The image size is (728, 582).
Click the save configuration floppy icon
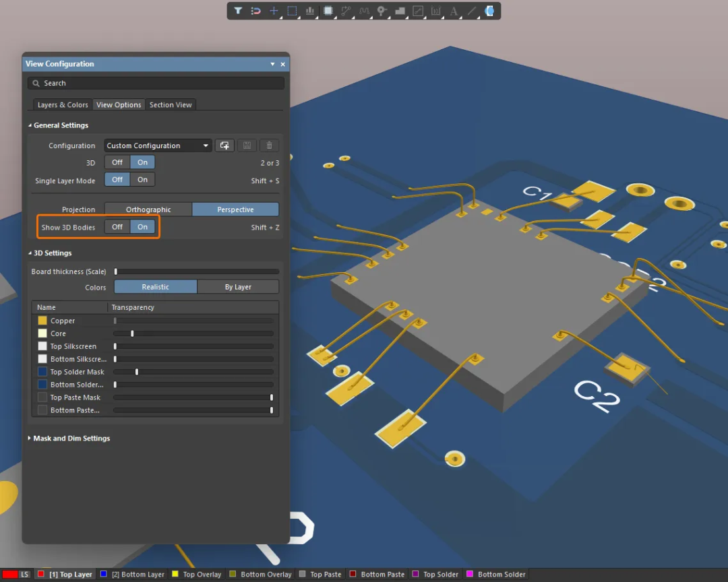point(247,145)
